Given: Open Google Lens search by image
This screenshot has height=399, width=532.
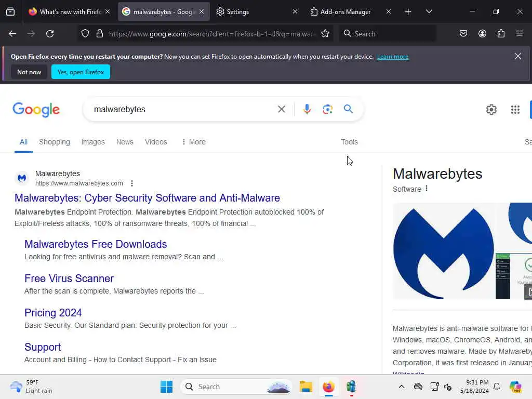Looking at the screenshot, I should coord(327,109).
